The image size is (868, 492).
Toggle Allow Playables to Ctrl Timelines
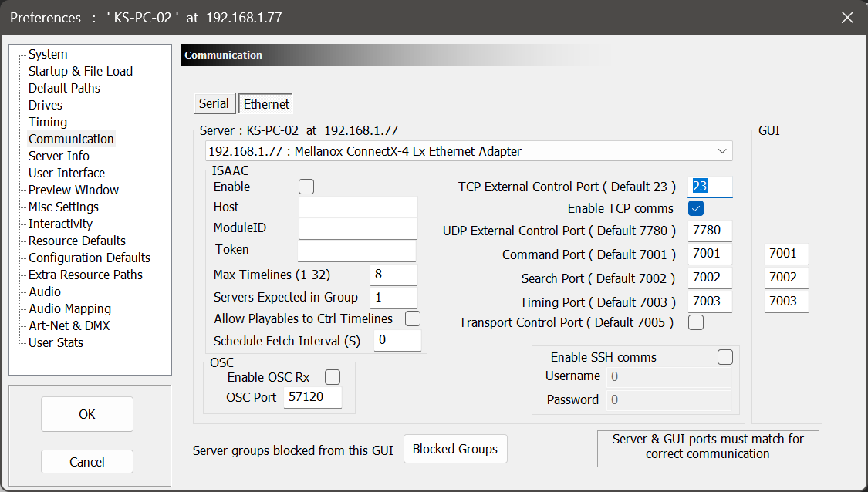tap(413, 318)
